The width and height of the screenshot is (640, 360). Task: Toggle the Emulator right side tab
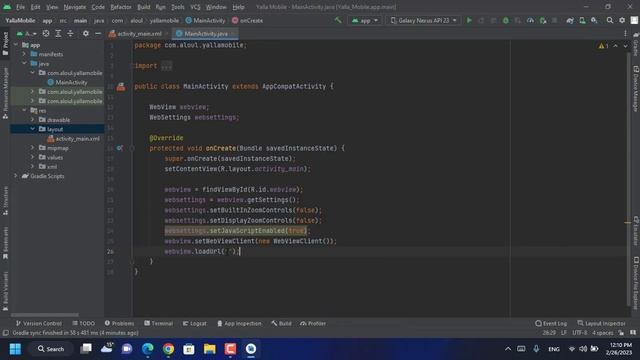[x=636, y=231]
